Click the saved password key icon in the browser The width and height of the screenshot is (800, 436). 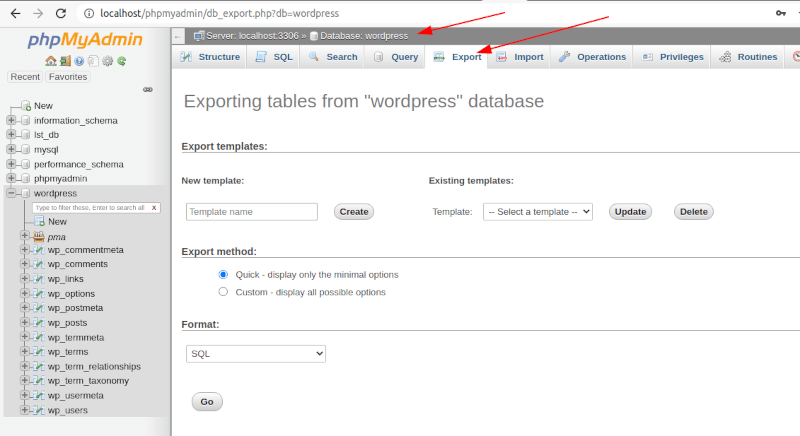click(781, 13)
